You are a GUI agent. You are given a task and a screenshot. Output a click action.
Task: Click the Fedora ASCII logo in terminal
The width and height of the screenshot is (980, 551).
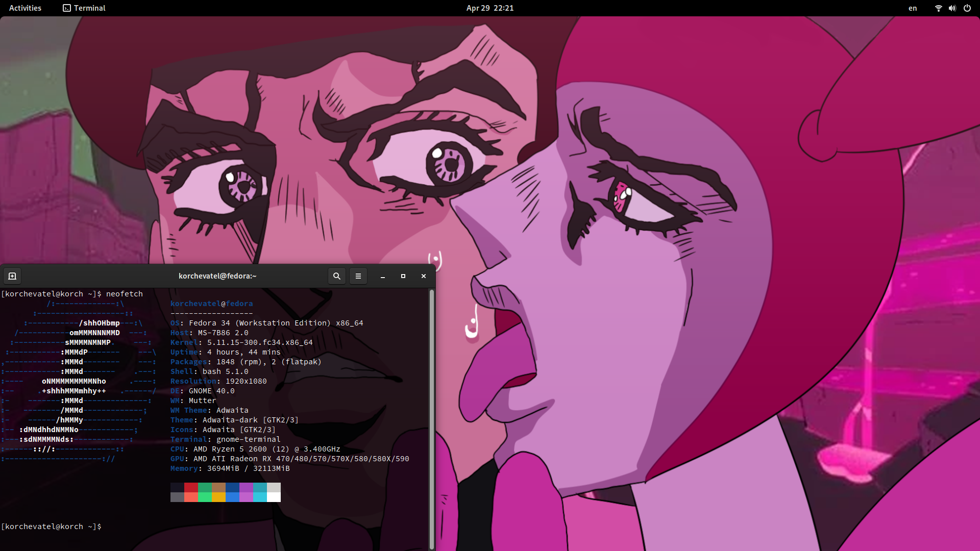tap(79, 381)
